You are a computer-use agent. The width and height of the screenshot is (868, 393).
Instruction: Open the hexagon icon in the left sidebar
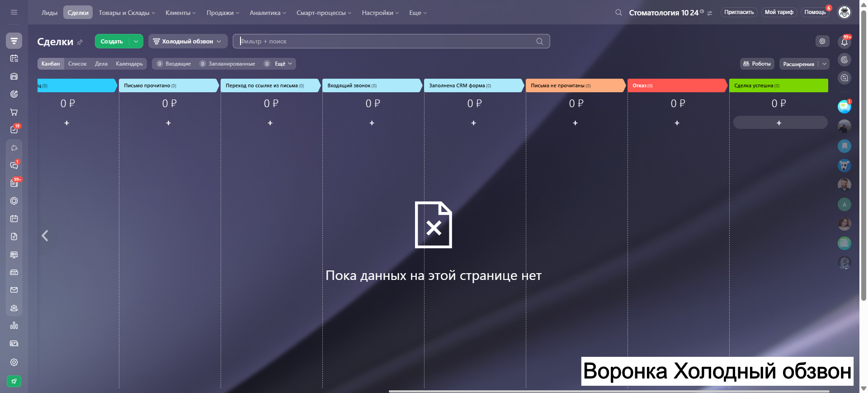14,201
